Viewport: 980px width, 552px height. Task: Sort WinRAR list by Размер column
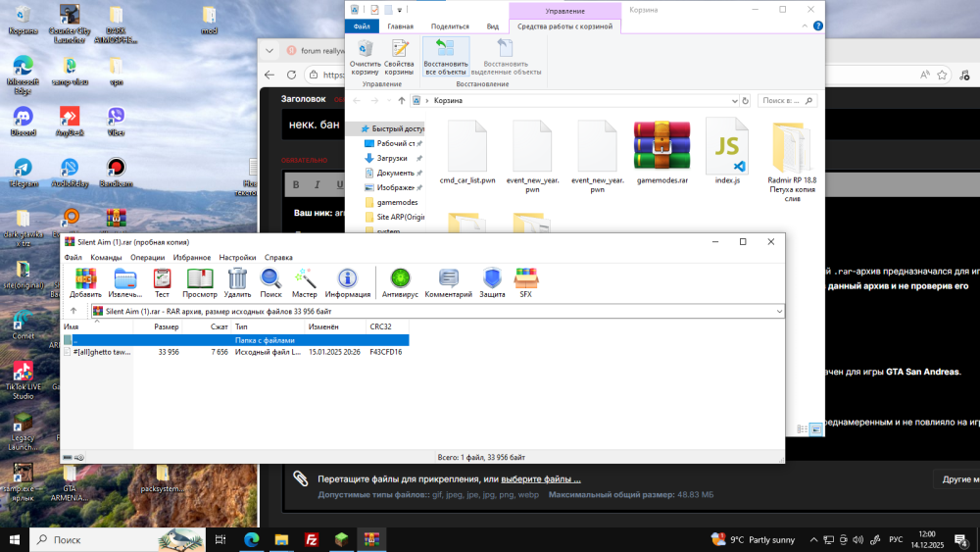pyautogui.click(x=158, y=326)
